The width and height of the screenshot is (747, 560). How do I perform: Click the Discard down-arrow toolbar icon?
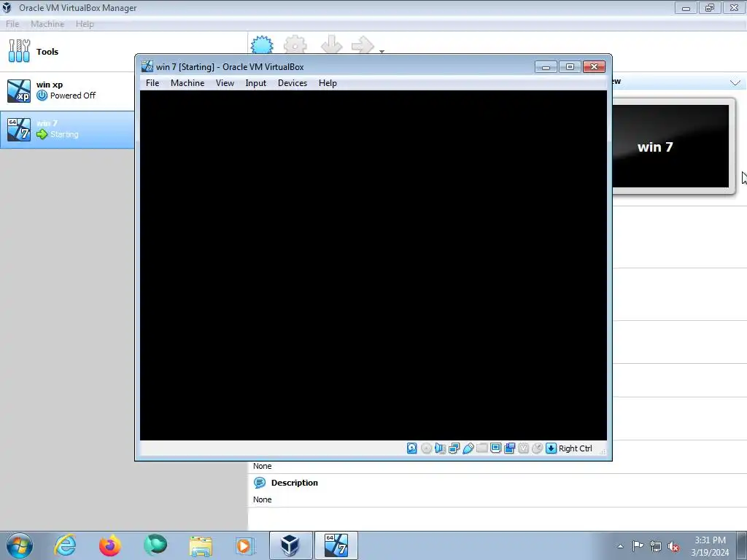[x=332, y=45]
